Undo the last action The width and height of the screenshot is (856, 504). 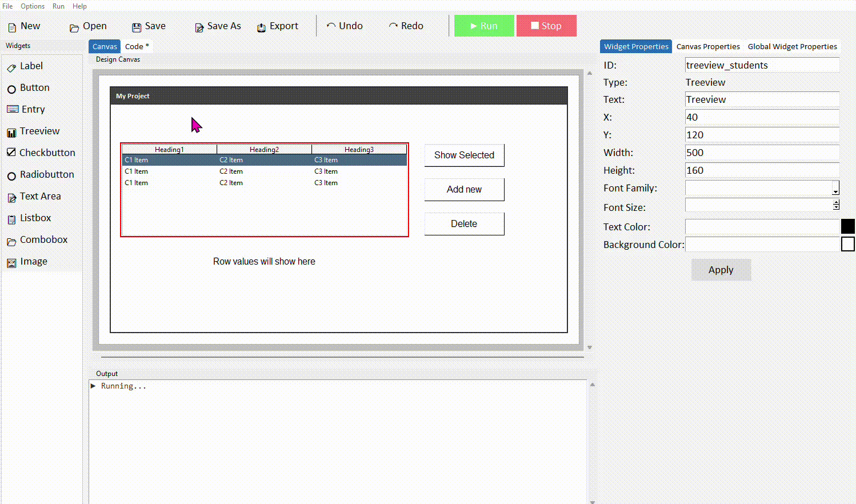click(x=345, y=26)
